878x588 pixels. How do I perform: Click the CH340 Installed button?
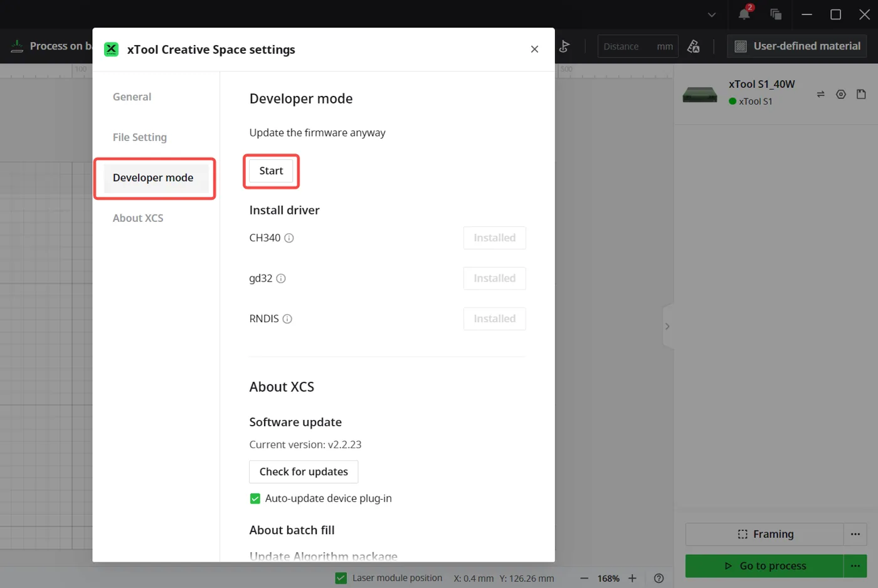tap(494, 238)
